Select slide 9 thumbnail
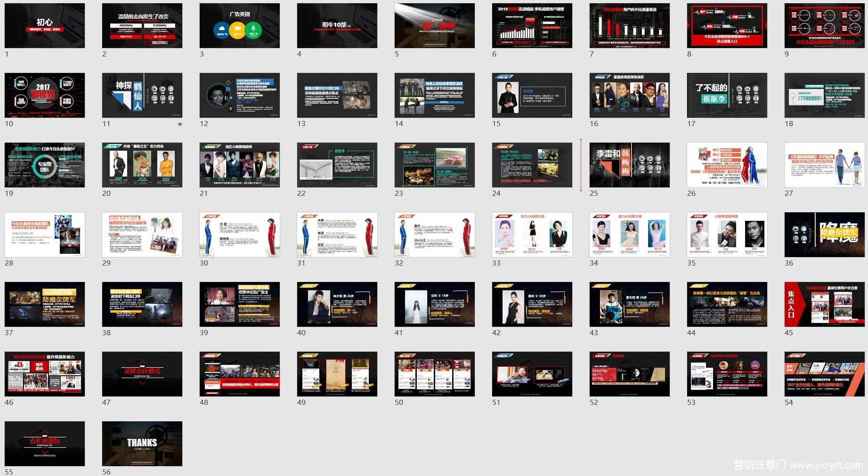This screenshot has width=868, height=476. [825, 25]
